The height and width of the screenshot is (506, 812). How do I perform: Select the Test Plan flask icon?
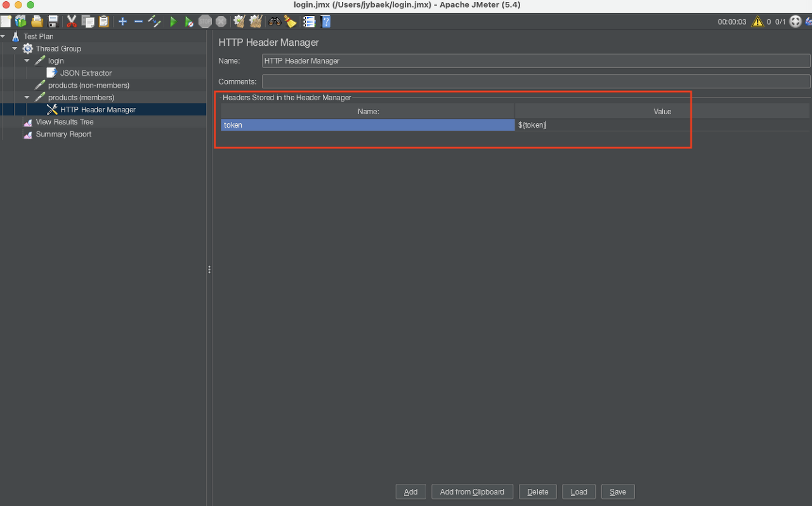16,36
